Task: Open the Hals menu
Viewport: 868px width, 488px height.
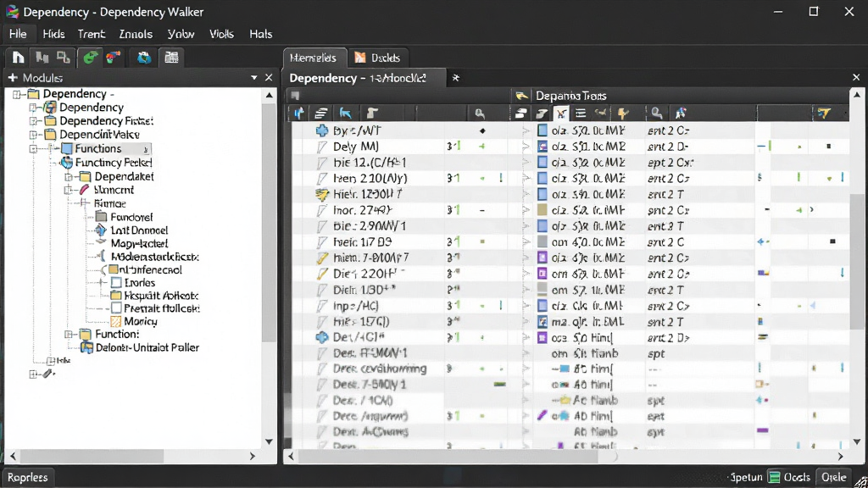Action: 261,34
